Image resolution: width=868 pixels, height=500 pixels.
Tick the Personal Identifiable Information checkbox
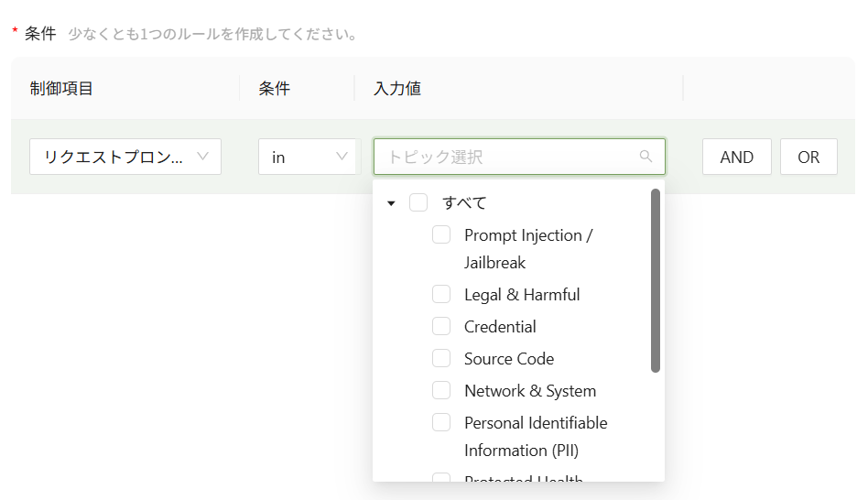tap(441, 423)
